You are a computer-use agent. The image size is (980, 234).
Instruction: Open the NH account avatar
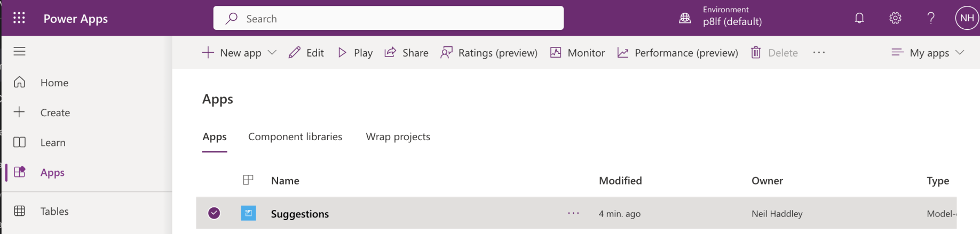966,18
